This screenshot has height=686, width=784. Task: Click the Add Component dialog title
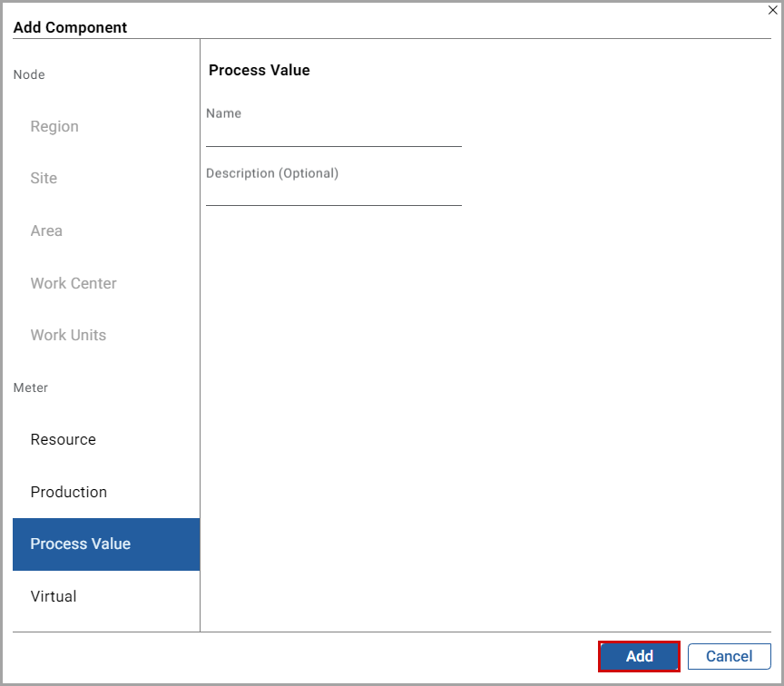pyautogui.click(x=70, y=27)
